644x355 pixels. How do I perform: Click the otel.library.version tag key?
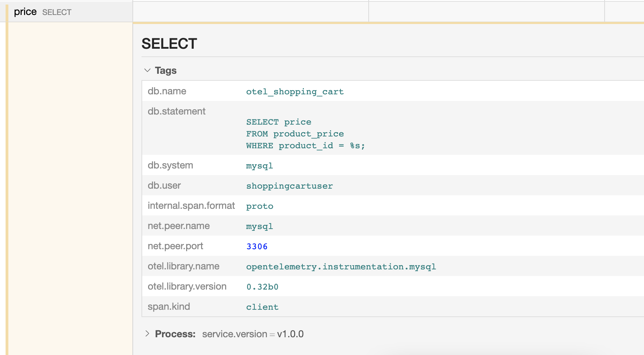point(187,286)
